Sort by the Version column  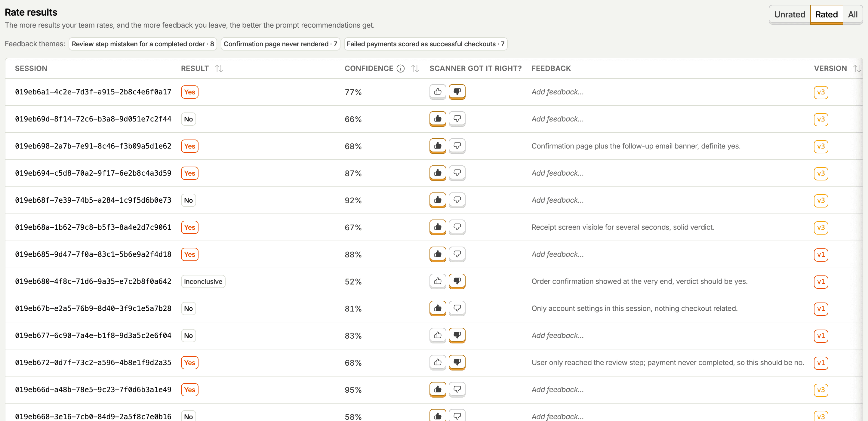[857, 68]
